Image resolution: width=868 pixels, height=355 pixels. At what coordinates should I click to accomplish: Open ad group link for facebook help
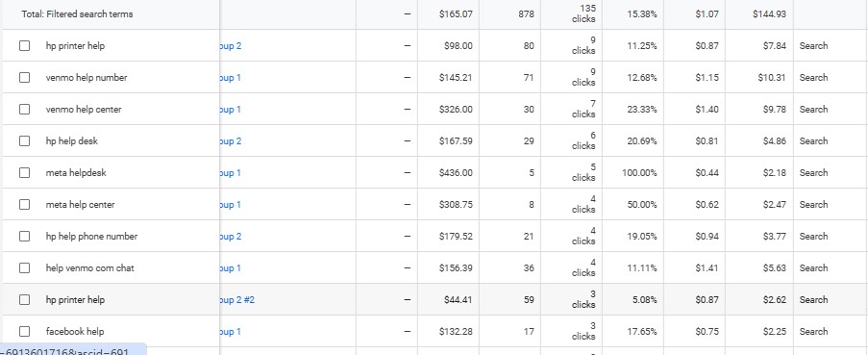click(x=231, y=332)
